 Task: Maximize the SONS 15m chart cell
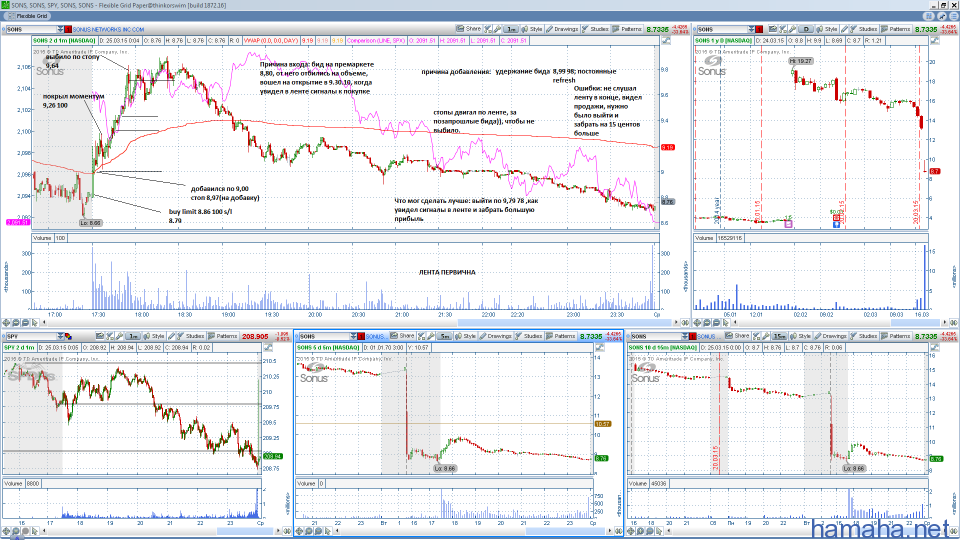coord(935,348)
